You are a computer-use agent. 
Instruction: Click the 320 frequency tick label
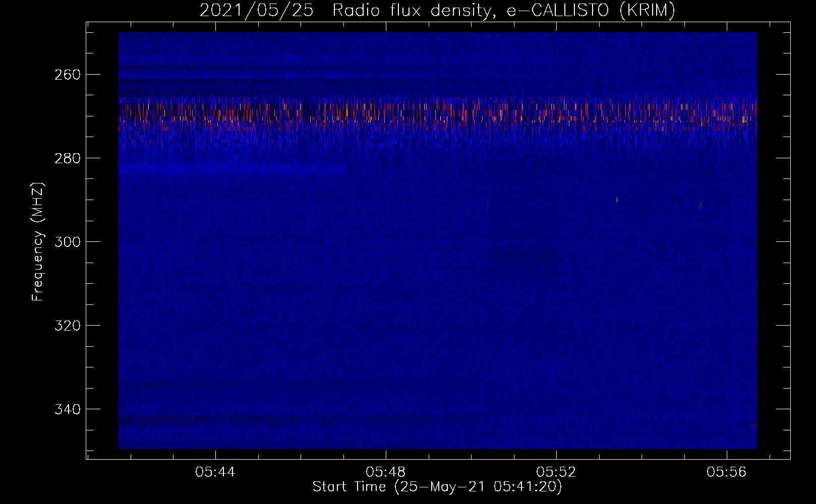(68, 326)
